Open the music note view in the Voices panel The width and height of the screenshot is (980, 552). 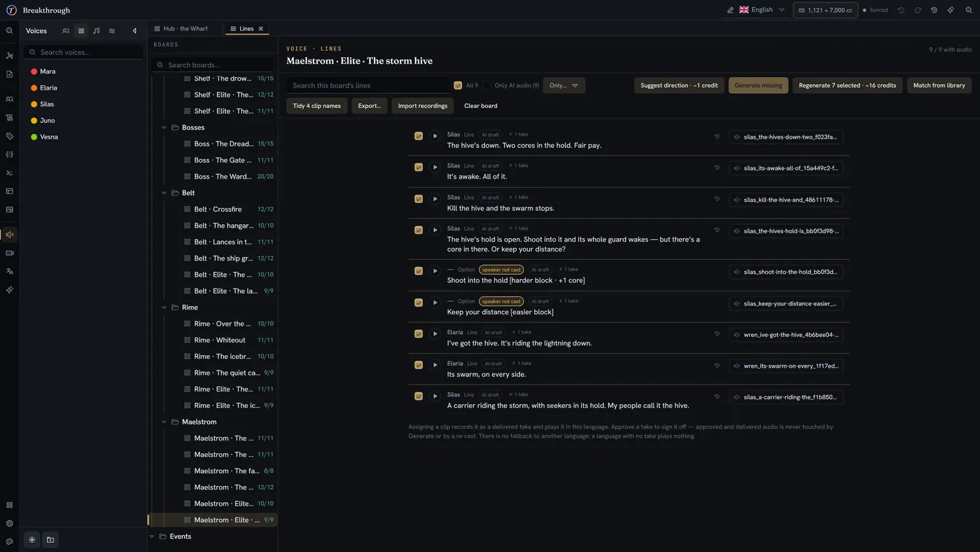97,31
